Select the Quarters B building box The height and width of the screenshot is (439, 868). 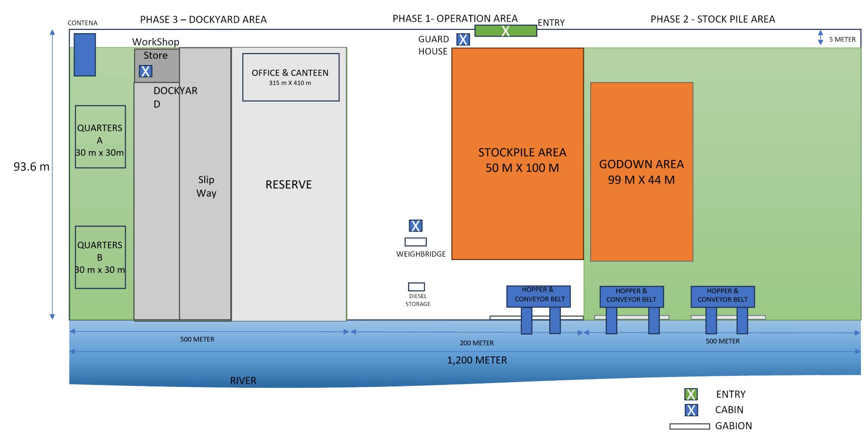[100, 257]
